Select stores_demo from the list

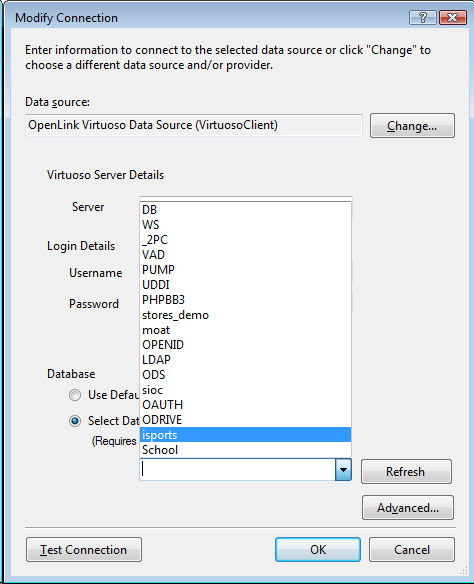[245, 315]
